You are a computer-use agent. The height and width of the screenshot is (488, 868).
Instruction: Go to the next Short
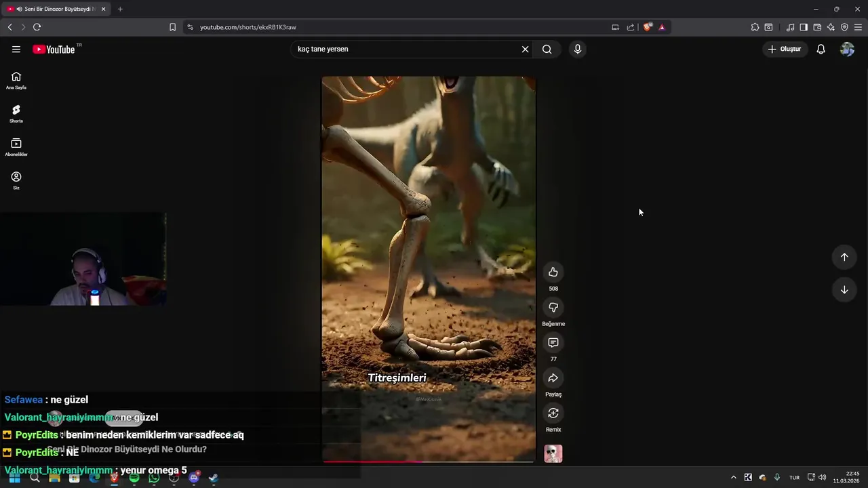point(844,289)
